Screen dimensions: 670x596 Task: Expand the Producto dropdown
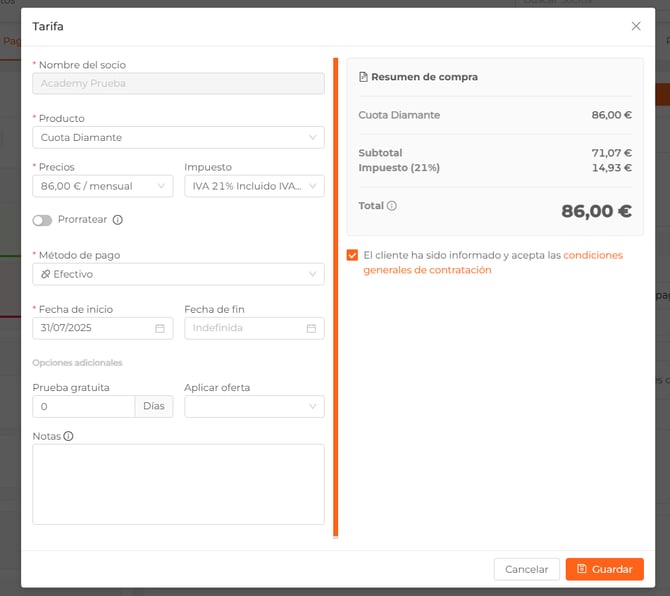click(x=178, y=138)
